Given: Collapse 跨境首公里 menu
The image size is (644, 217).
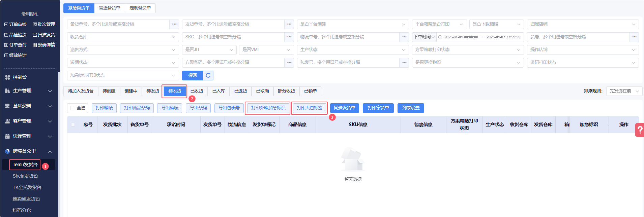Looking at the screenshot, I should [x=29, y=151].
